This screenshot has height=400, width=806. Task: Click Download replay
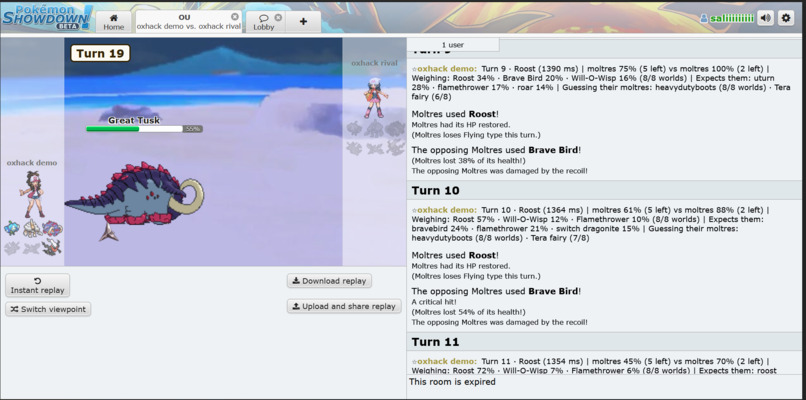pyautogui.click(x=329, y=281)
